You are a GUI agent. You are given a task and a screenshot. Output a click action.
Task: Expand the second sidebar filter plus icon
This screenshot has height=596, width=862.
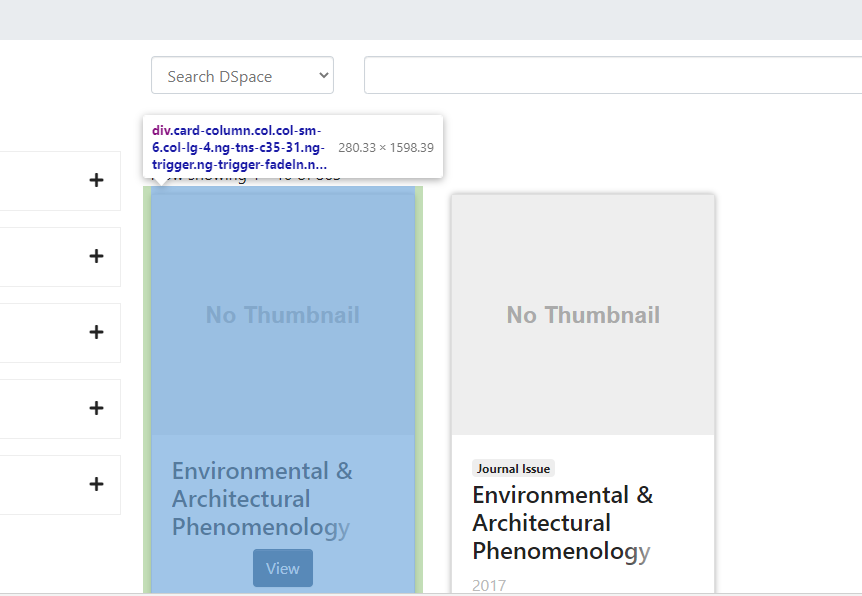tap(96, 256)
